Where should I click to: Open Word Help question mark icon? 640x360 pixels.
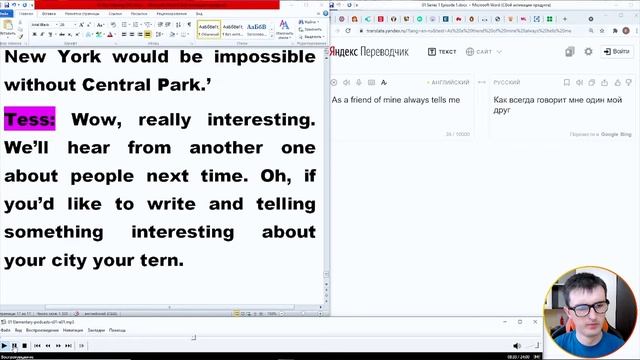[325, 13]
